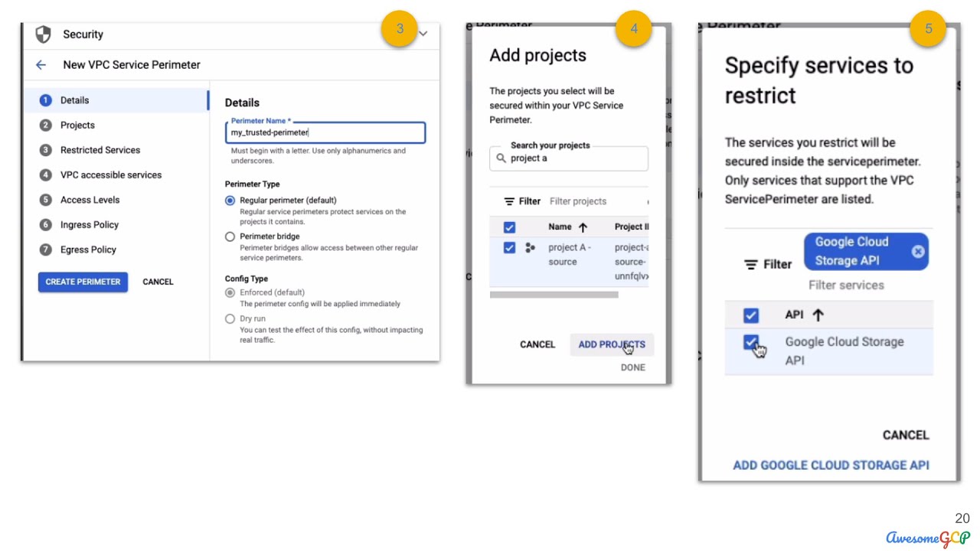Go back using the left arrow icon
This screenshot has width=980, height=551.
point(41,65)
